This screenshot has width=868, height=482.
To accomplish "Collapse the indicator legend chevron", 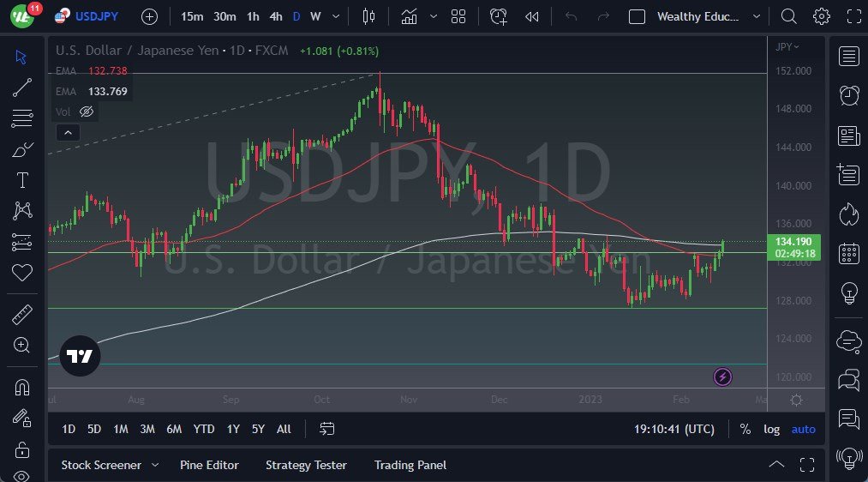I will click(x=68, y=133).
